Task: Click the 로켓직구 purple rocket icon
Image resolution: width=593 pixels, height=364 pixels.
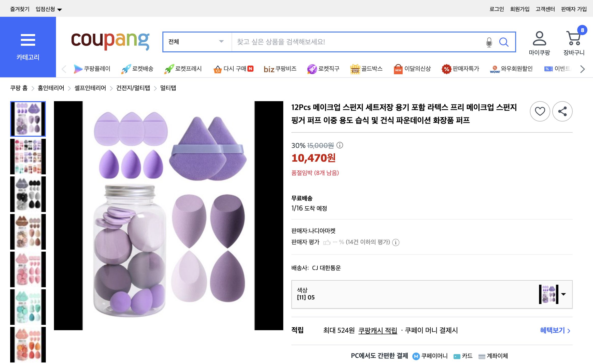Action: [312, 68]
